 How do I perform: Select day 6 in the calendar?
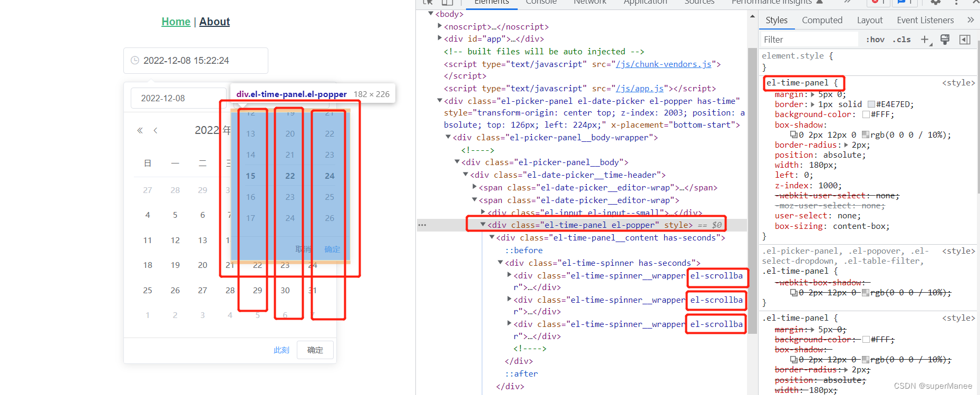point(202,215)
